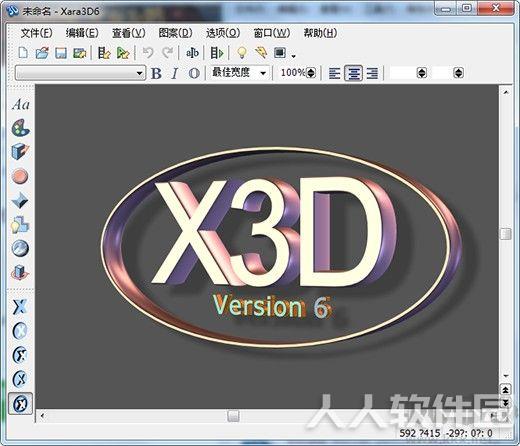Align text to the left
This screenshot has width=520, height=446.
(x=335, y=73)
